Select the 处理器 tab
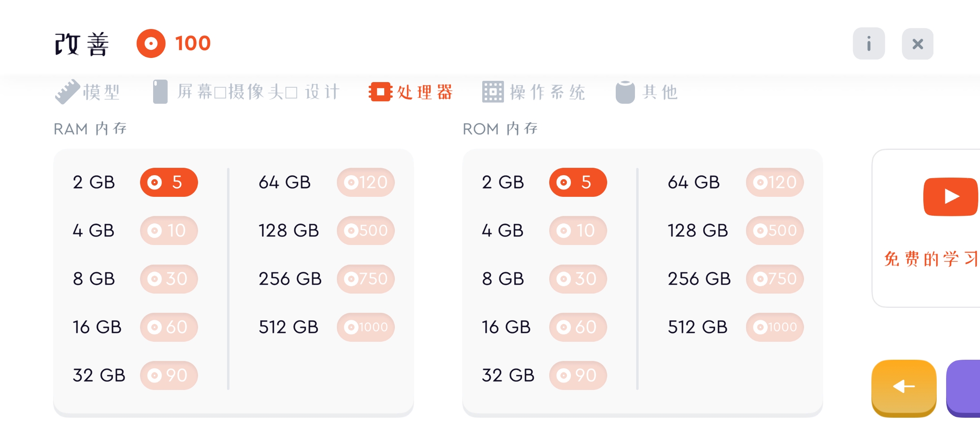The height and width of the screenshot is (441, 980). (411, 92)
